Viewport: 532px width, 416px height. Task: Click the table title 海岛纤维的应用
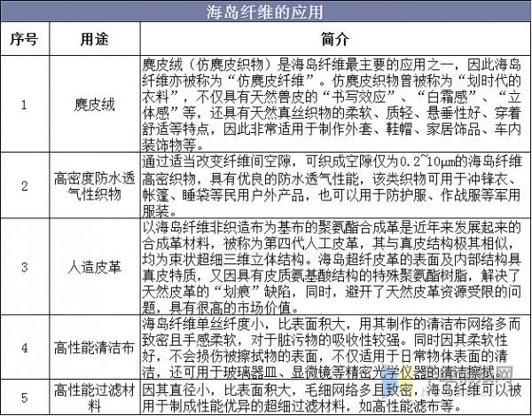(264, 12)
